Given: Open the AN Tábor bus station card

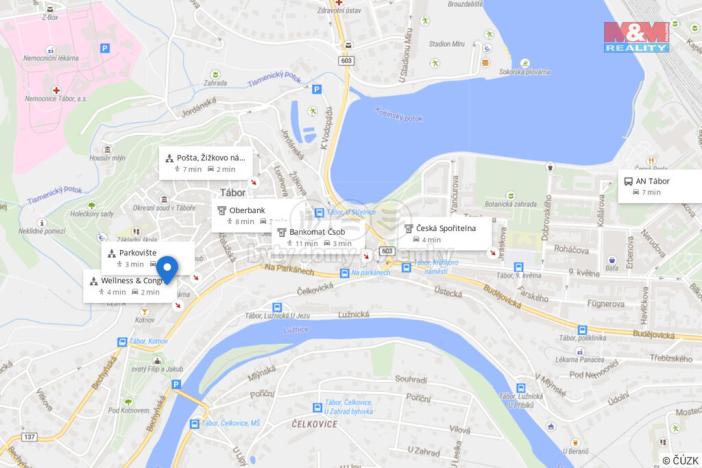Looking at the screenshot, I should point(660,186).
